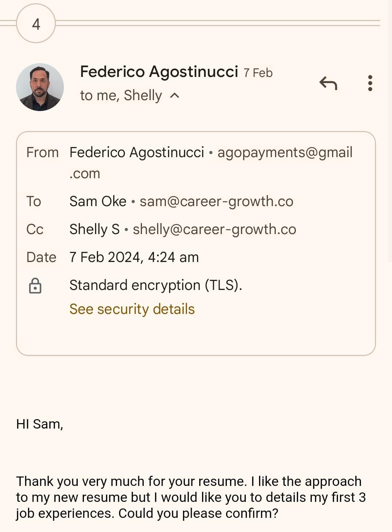Viewport: 392px width, 532px height.
Task: Collapse recipient details with the chevron
Action: pyautogui.click(x=175, y=95)
